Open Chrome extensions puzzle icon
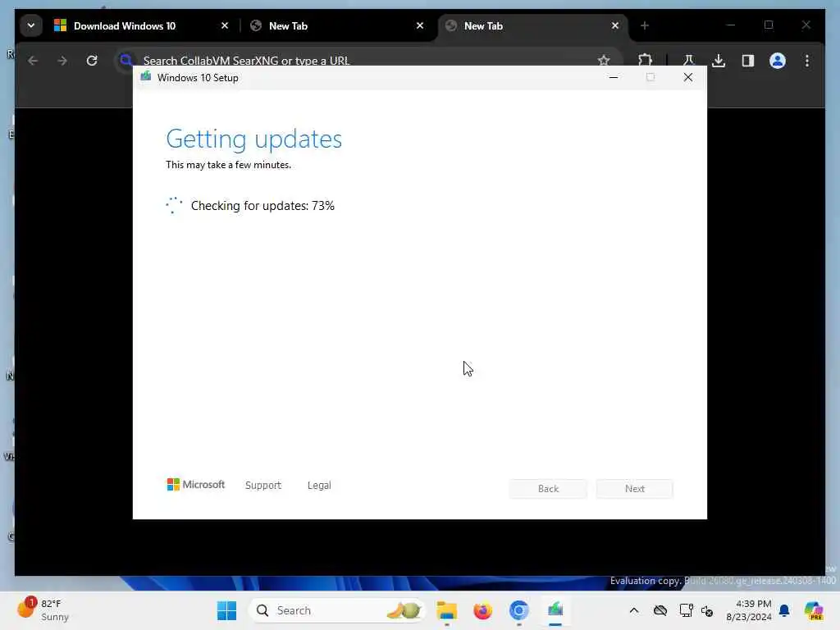 coord(645,61)
